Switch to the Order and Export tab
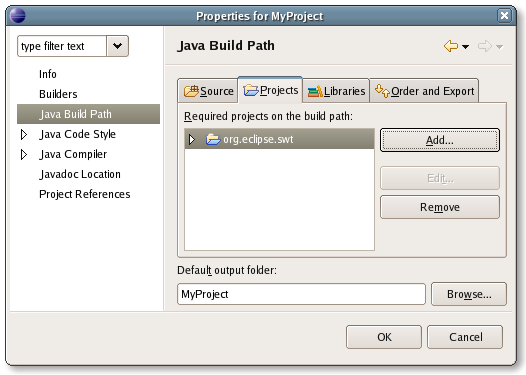Image resolution: width=526 pixels, height=375 pixels. click(424, 91)
